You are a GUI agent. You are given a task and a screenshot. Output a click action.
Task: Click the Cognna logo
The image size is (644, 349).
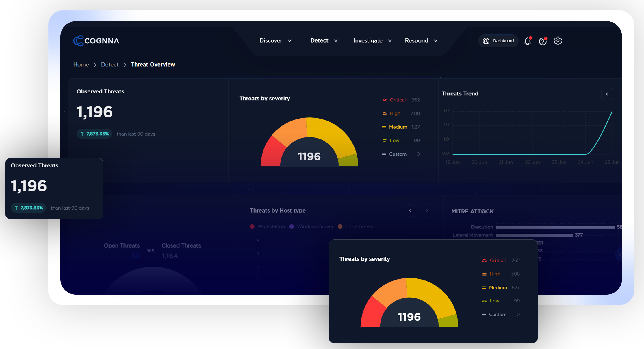click(96, 41)
